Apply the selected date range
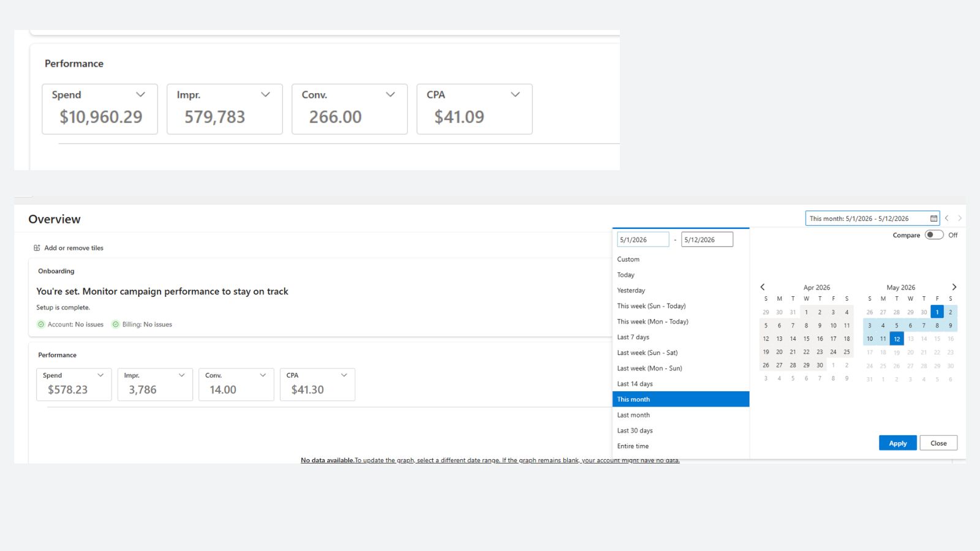The image size is (980, 551). pos(898,443)
